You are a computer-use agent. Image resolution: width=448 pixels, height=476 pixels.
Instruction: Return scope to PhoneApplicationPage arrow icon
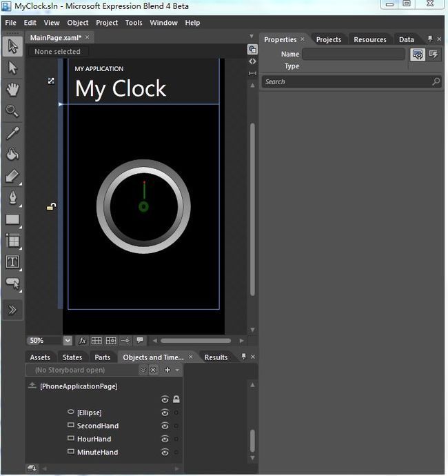[32, 386]
